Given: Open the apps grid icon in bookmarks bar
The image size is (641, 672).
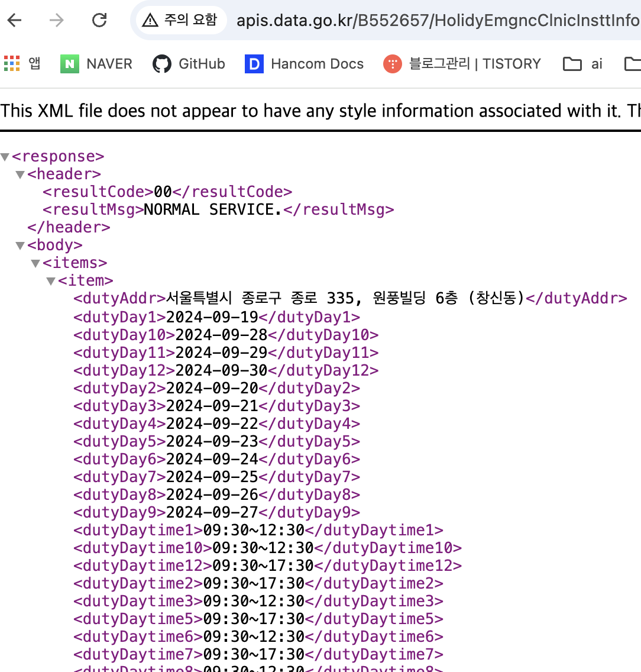Looking at the screenshot, I should pos(12,64).
